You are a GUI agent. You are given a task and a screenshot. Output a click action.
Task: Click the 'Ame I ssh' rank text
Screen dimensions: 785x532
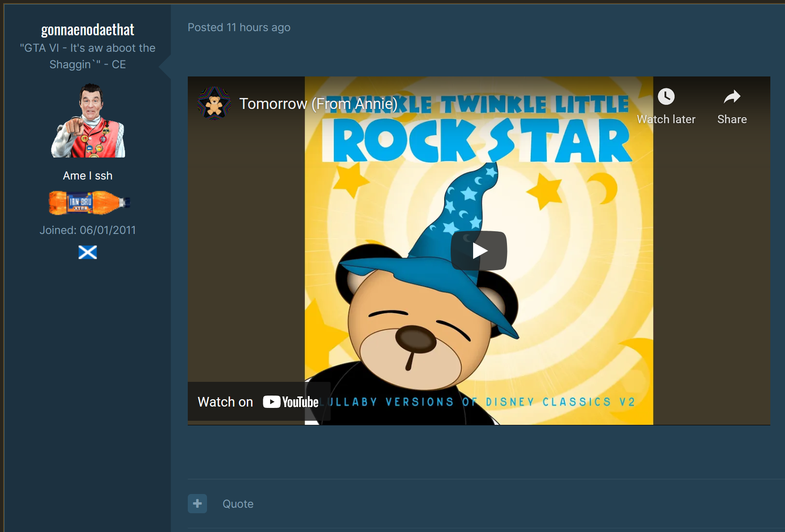[87, 176]
